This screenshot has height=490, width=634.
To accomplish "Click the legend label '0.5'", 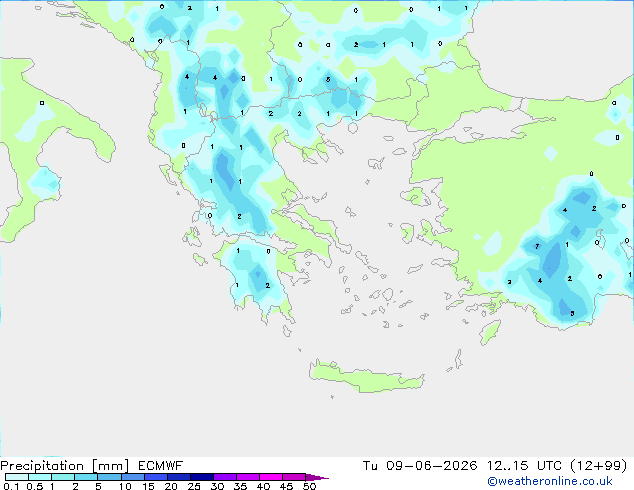I will tap(34, 486).
